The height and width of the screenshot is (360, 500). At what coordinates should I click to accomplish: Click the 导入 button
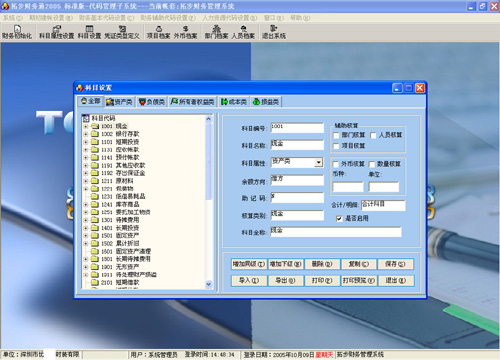(249, 281)
